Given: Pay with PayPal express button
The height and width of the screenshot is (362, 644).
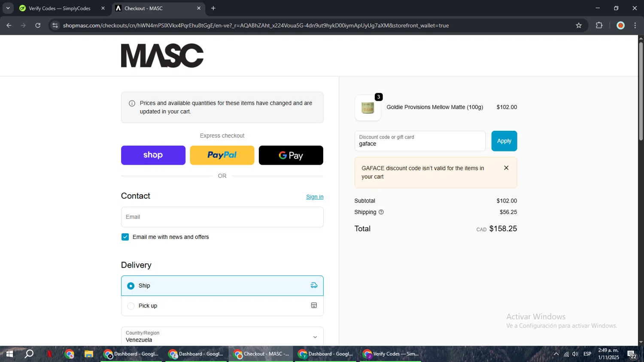Looking at the screenshot, I should pos(222,155).
